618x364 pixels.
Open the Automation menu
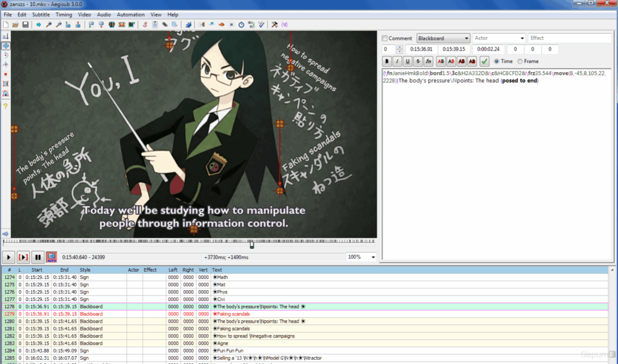[130, 14]
